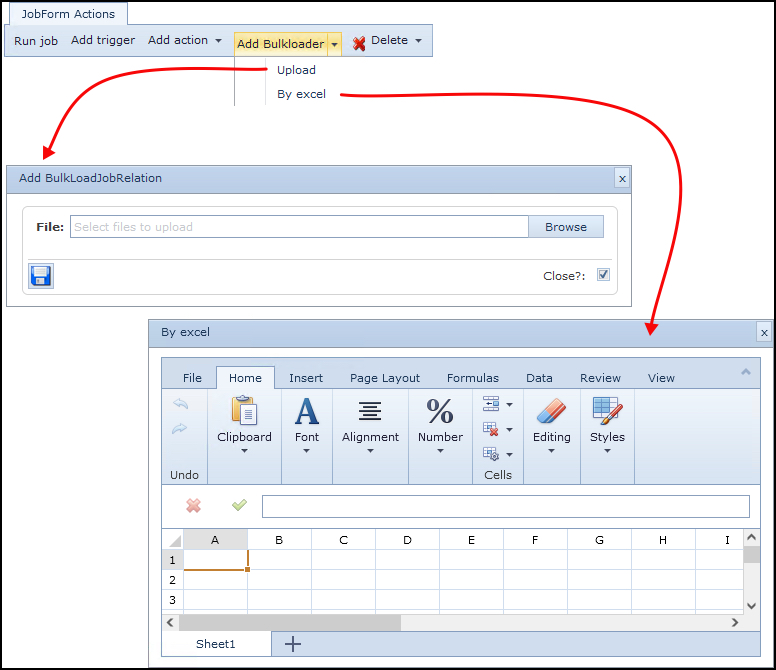
Task: Select column header D
Action: pyautogui.click(x=407, y=540)
